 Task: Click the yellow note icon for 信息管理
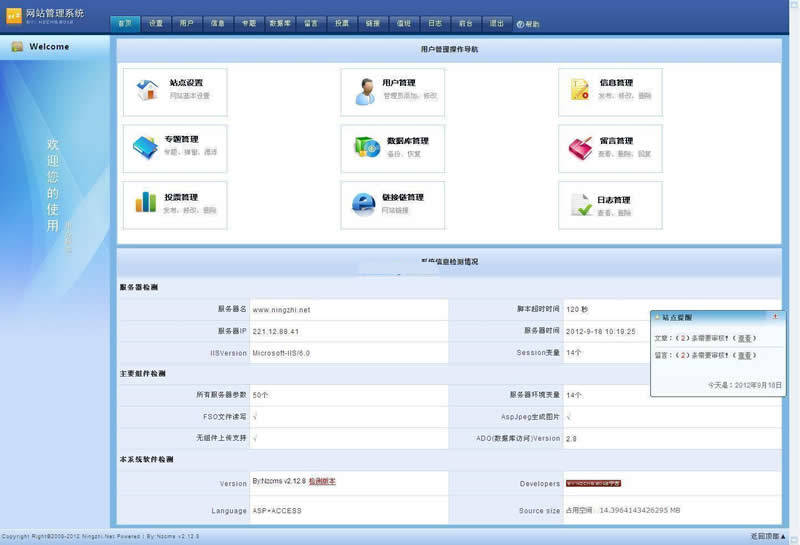580,89
